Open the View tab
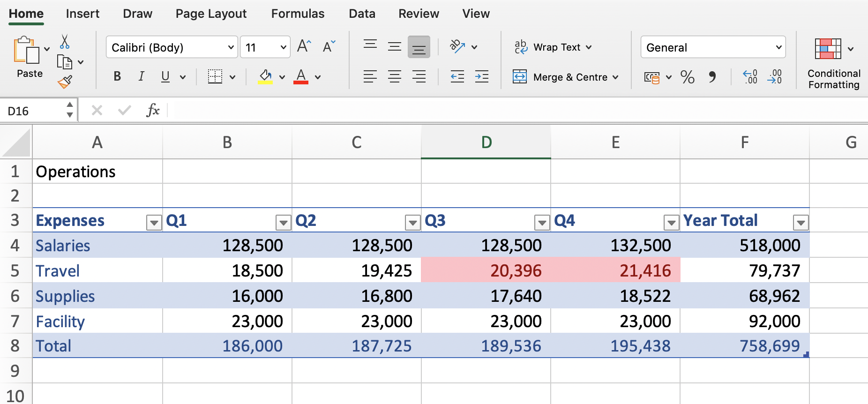This screenshot has height=404, width=868. [x=476, y=14]
